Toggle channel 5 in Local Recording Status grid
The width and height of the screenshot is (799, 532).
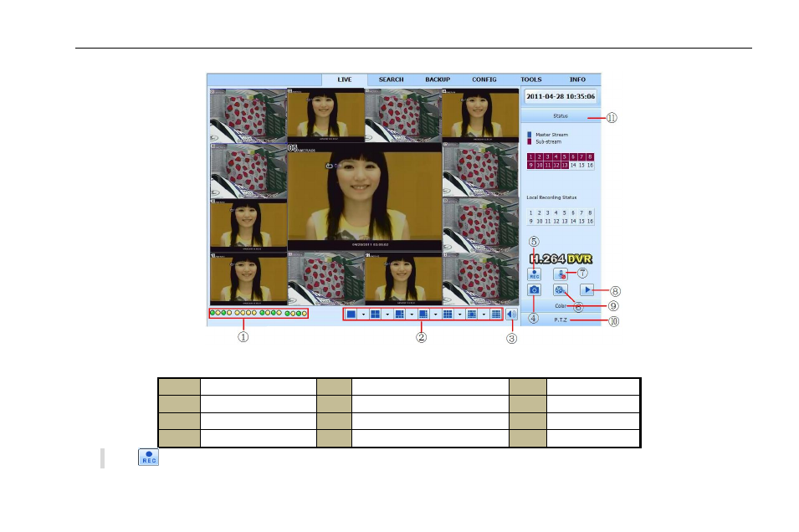pos(565,213)
